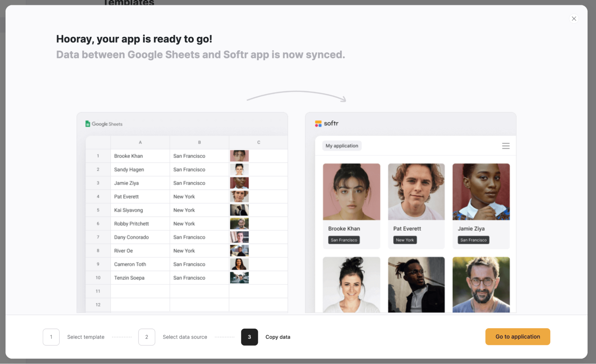Select step 2 number box
Viewport: 596px width, 364px height.
pos(146,337)
